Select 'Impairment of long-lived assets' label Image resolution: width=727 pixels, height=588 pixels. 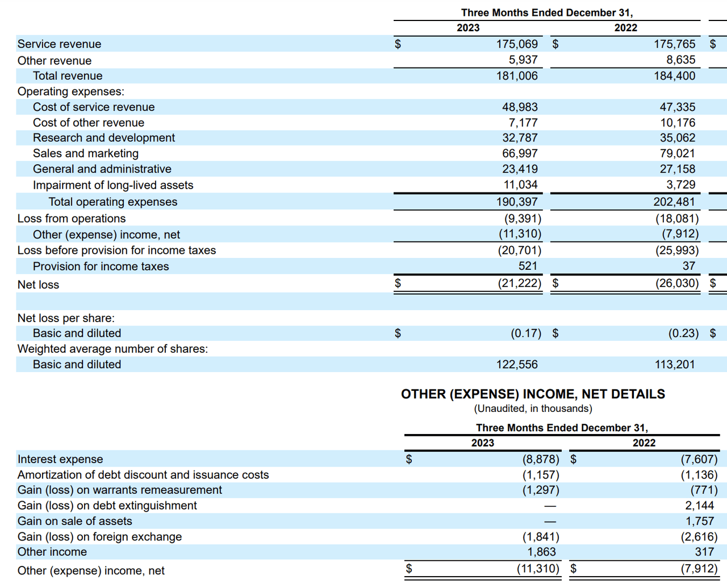pyautogui.click(x=113, y=185)
